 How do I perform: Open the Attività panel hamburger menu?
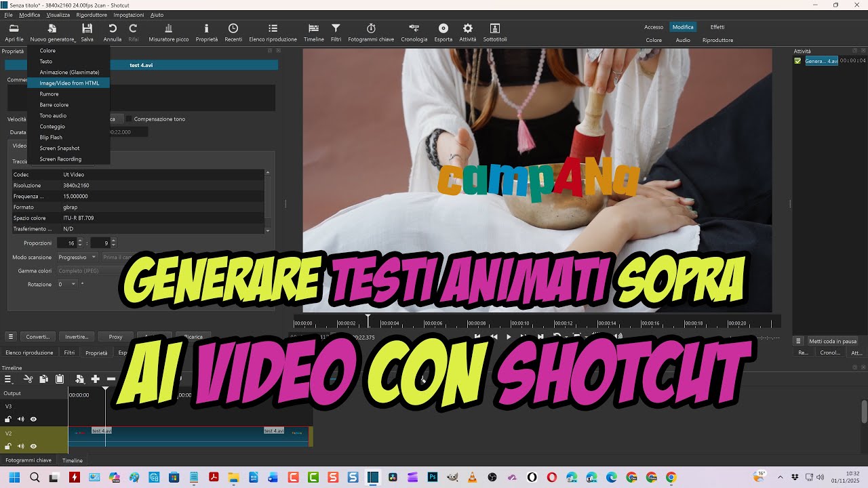pyautogui.click(x=798, y=341)
